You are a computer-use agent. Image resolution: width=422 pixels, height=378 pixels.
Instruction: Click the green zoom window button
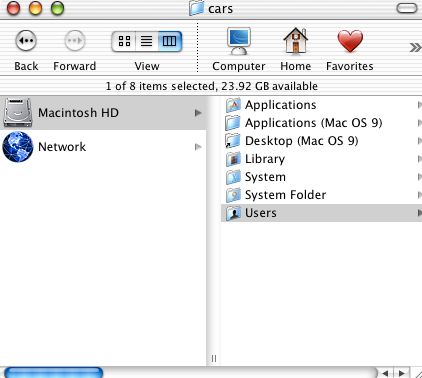click(57, 8)
